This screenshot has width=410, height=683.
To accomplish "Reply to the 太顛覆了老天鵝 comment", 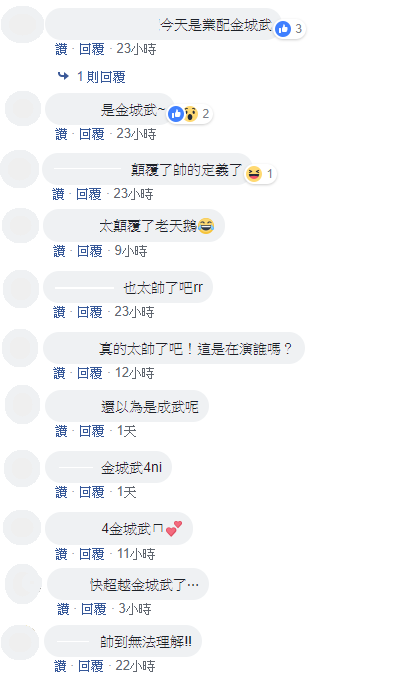I will [x=90, y=251].
